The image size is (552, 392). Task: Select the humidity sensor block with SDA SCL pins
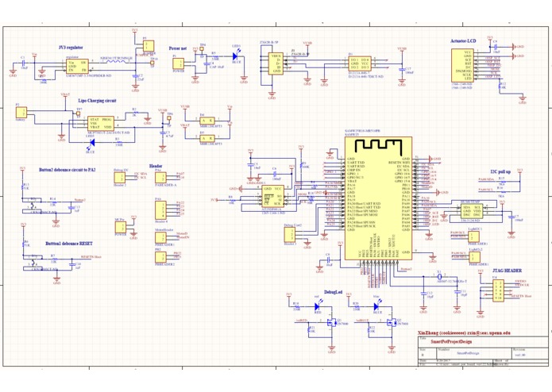coord(472,211)
